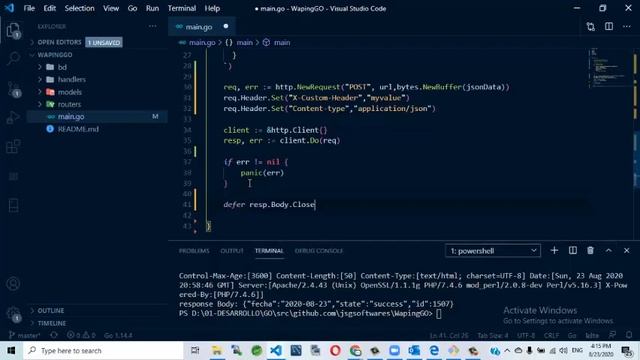
Task: Click the terminal prompt input area
Action: (x=438, y=313)
